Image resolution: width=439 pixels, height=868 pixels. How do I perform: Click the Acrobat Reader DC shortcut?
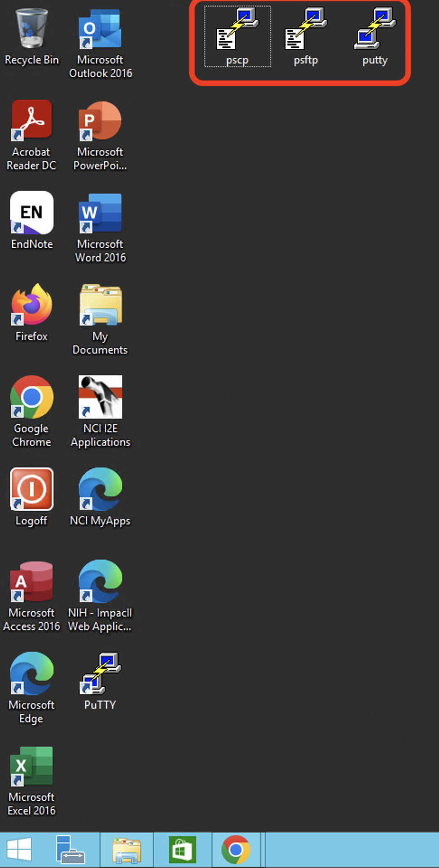(x=32, y=122)
